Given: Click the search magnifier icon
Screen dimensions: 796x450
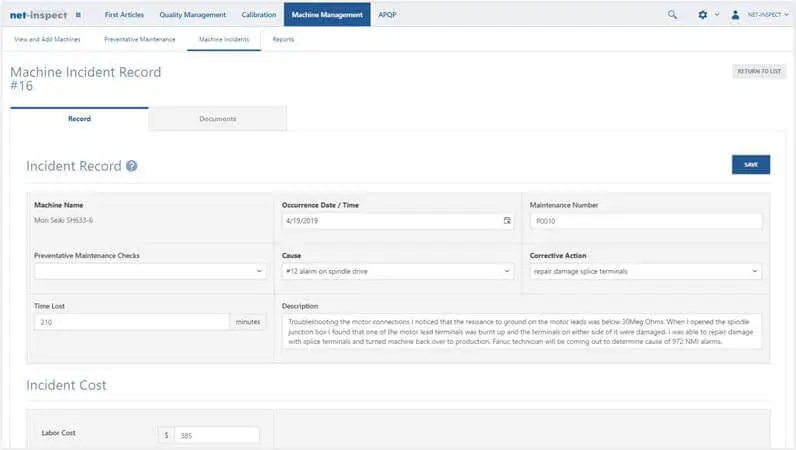Looking at the screenshot, I should (x=672, y=15).
